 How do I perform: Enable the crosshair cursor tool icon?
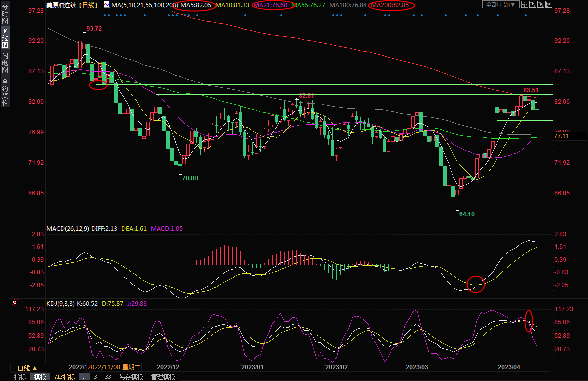525,5
